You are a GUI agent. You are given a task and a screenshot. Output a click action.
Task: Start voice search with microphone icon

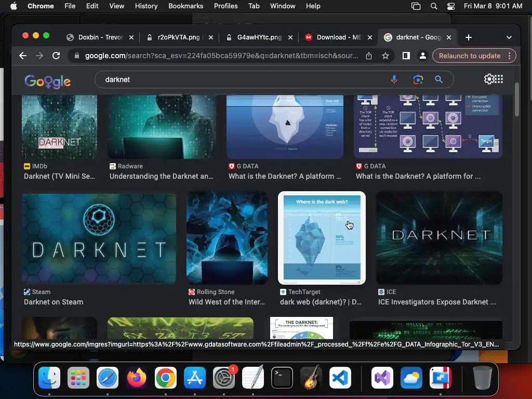coord(394,79)
